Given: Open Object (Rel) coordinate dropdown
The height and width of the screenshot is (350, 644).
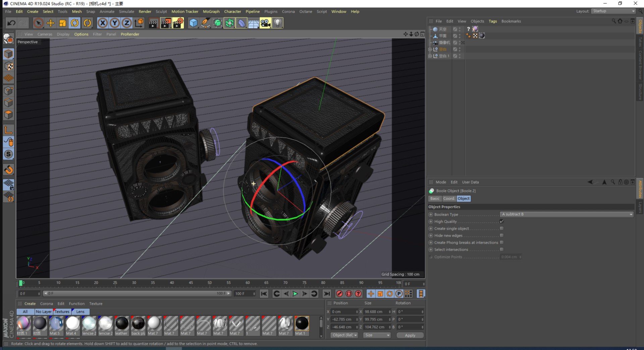Looking at the screenshot, I should point(344,335).
